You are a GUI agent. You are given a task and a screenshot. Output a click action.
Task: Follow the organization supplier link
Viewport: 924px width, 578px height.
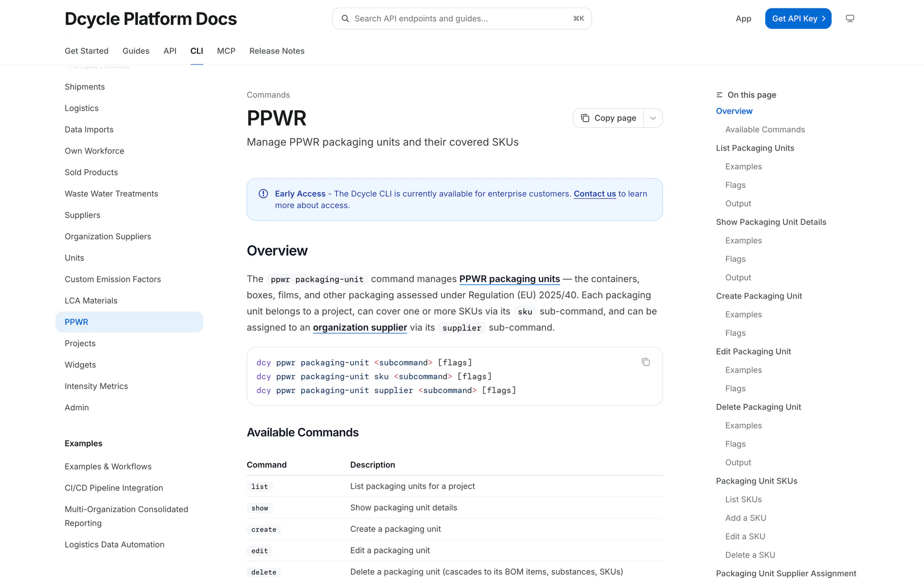click(360, 328)
